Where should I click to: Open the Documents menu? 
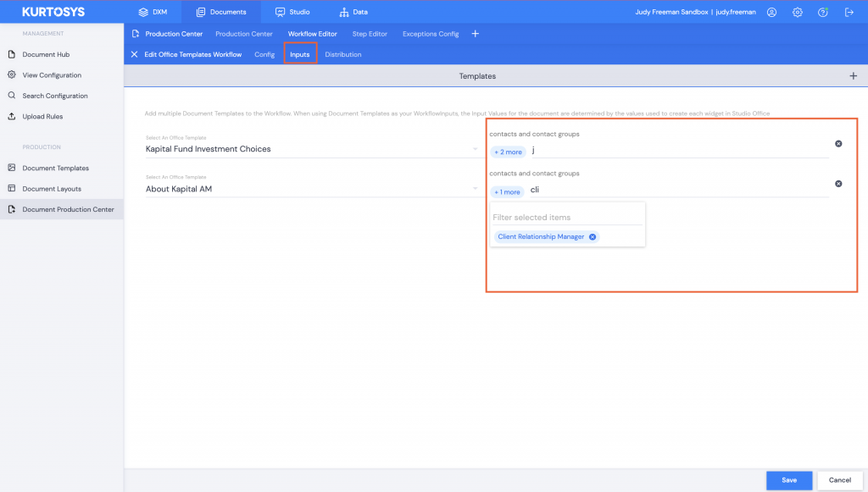221,12
